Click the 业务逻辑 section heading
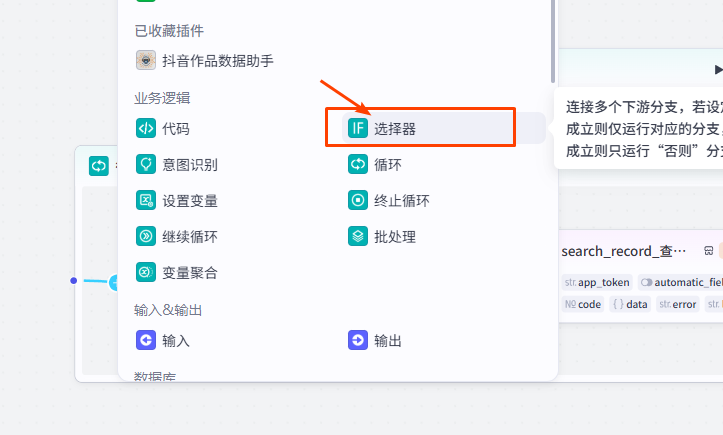The width and height of the screenshot is (723, 435). point(162,98)
